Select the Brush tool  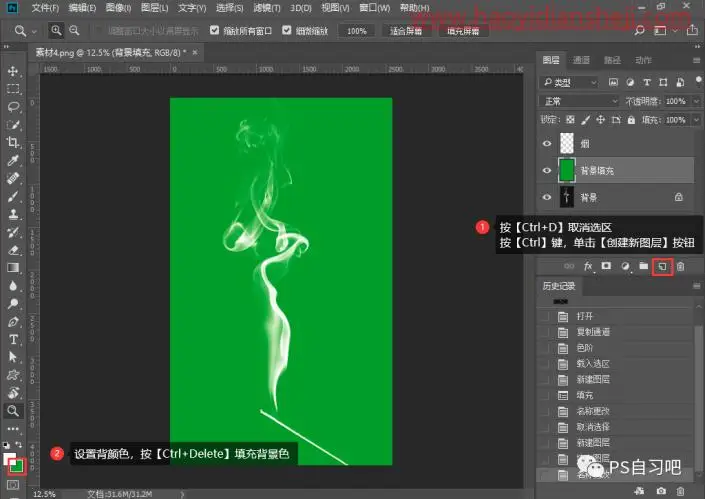(13, 196)
